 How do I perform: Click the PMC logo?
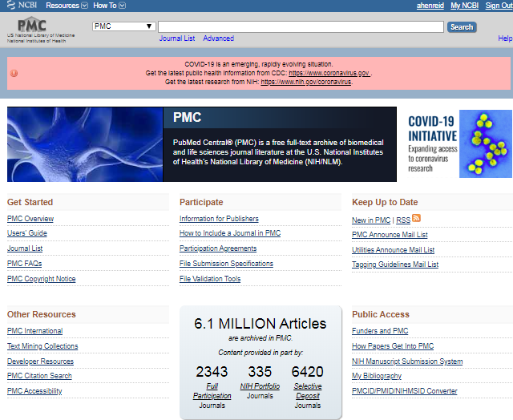[x=32, y=25]
